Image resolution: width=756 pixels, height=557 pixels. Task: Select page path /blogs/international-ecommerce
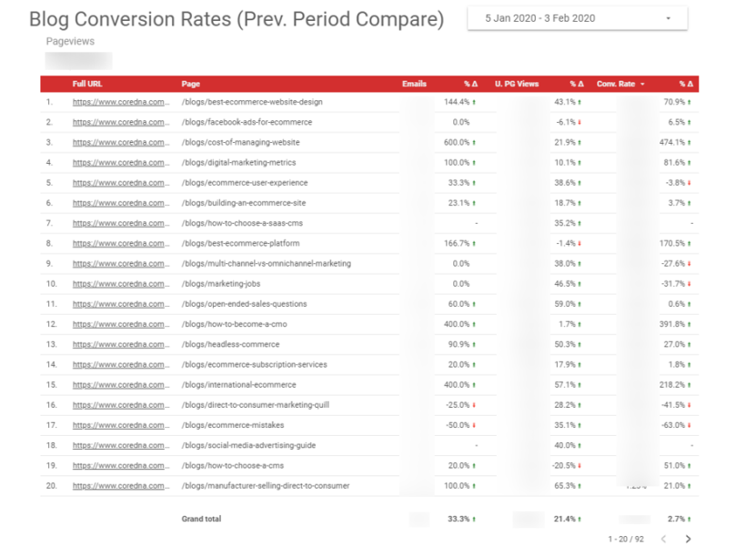tap(238, 385)
